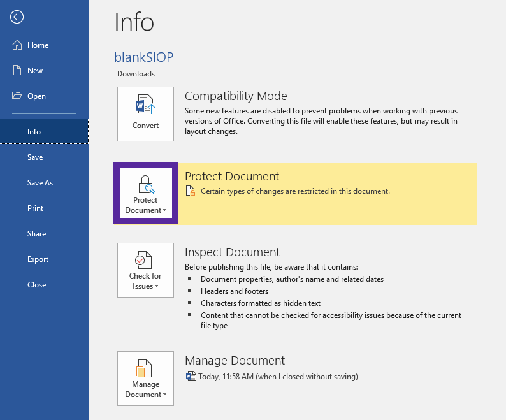Select New in the sidebar

(44, 70)
